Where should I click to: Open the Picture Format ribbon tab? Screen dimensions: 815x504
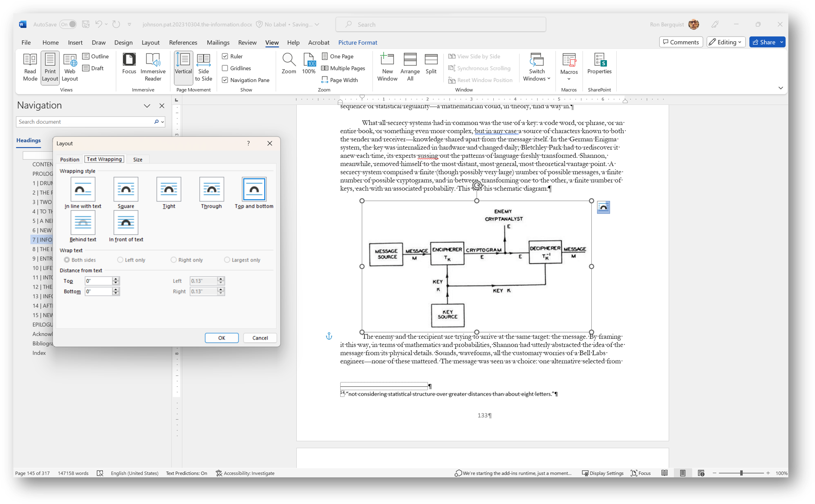[x=357, y=42]
